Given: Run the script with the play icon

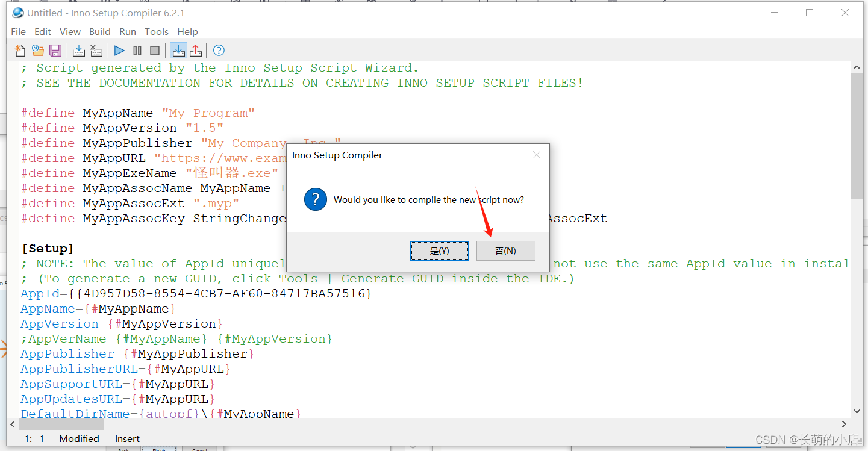Looking at the screenshot, I should click(x=119, y=51).
